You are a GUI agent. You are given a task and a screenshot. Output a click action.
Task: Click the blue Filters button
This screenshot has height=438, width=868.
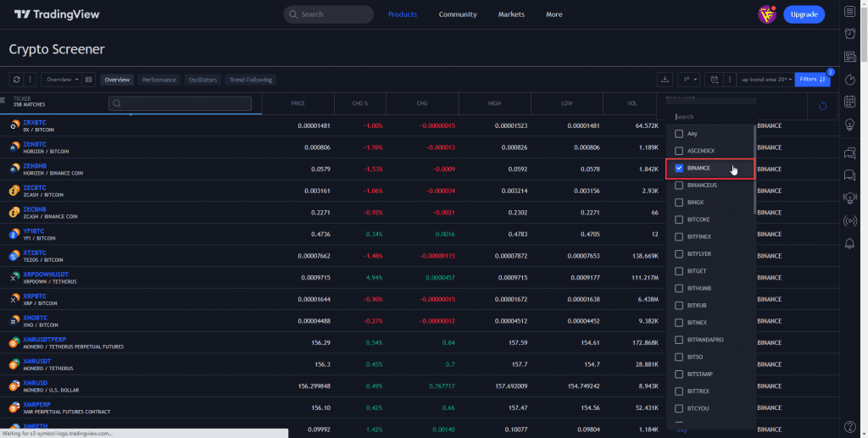(812, 80)
